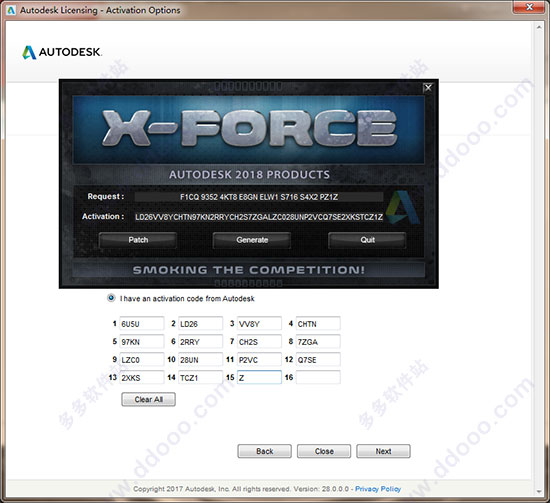
Task: Click the empty activation code box 16
Action: pos(318,377)
